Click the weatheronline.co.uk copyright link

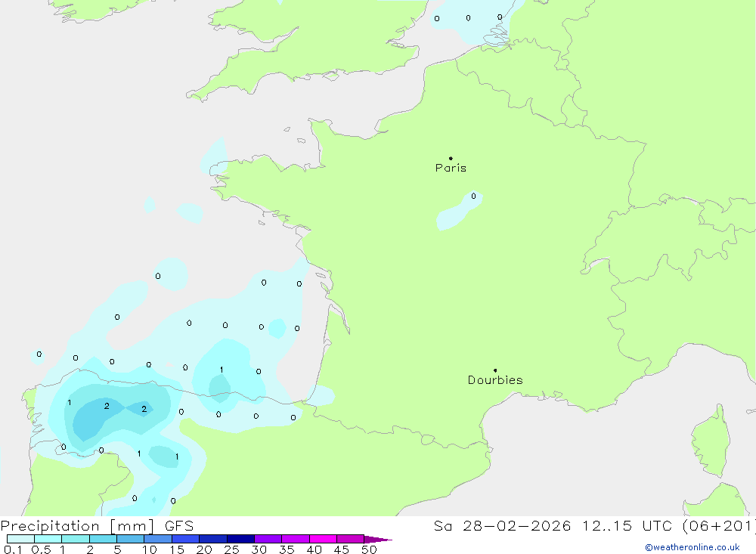tap(692, 547)
